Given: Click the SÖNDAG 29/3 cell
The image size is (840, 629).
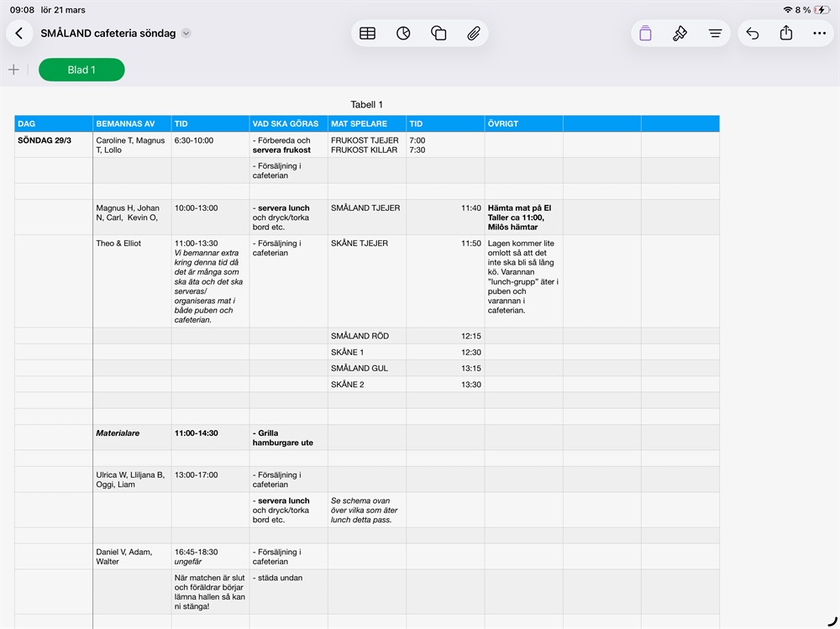Looking at the screenshot, I should 53,141.
